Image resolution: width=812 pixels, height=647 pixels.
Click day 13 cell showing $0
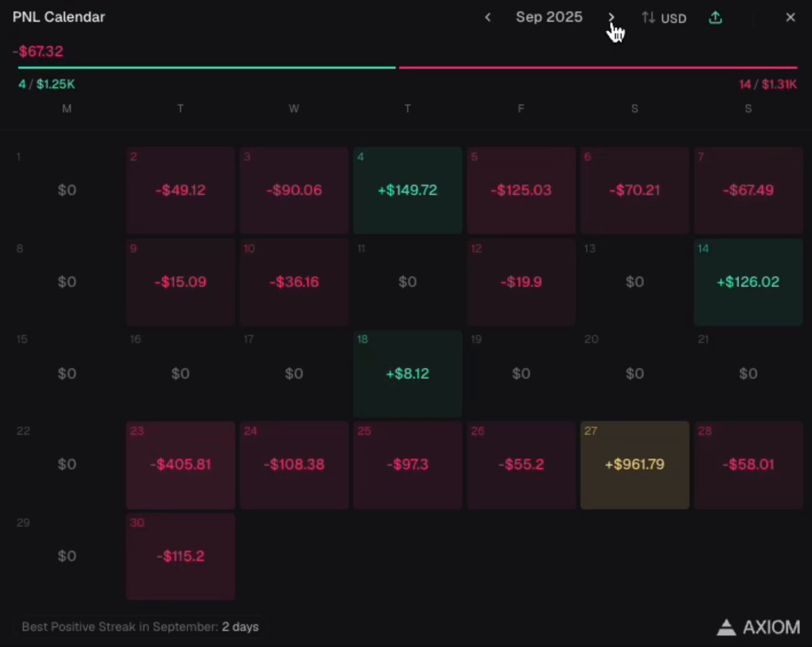(635, 282)
